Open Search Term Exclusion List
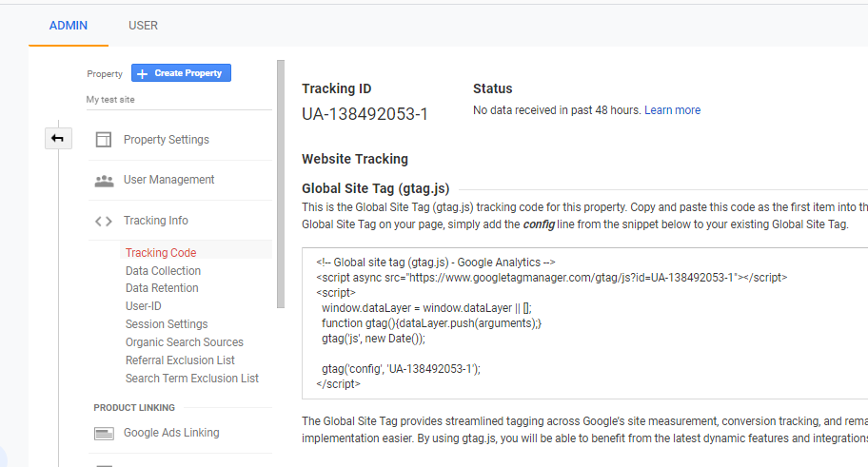 click(192, 378)
